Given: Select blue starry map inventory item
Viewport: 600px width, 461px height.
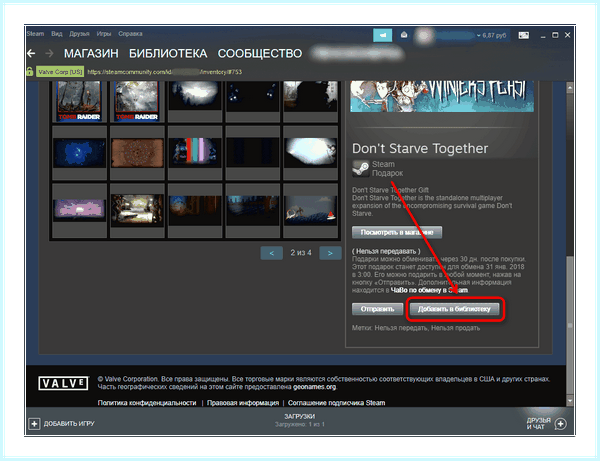Looking at the screenshot, I should point(79,153).
